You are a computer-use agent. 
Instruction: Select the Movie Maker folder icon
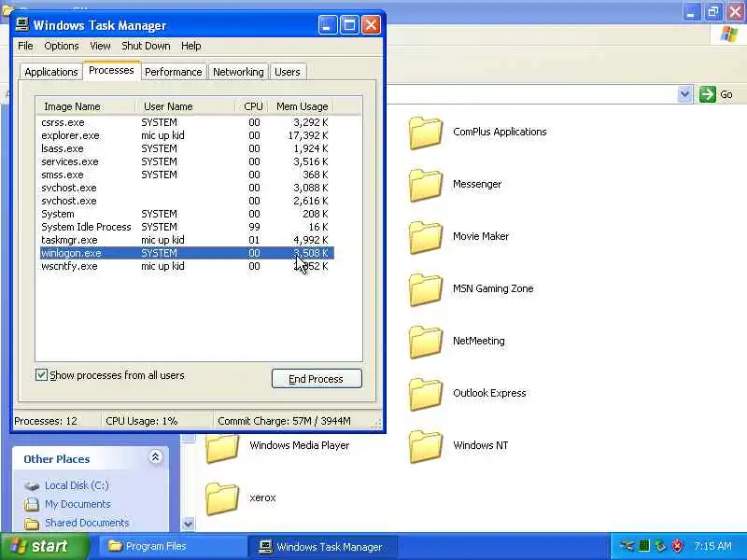[426, 237]
